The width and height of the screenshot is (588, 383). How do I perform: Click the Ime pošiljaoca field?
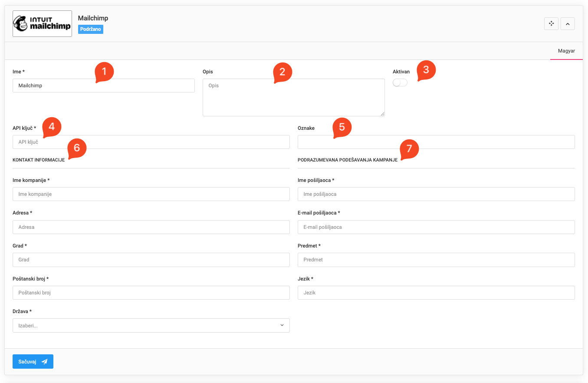[436, 194]
